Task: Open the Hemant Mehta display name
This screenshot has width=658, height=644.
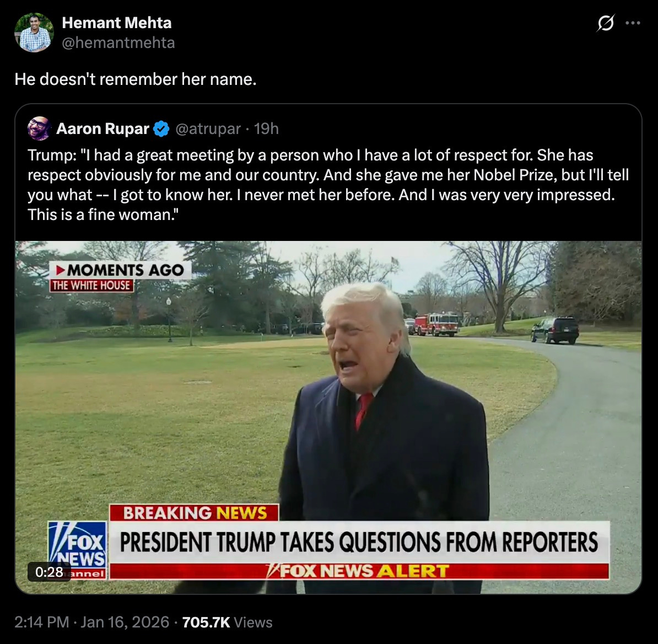Action: [117, 23]
